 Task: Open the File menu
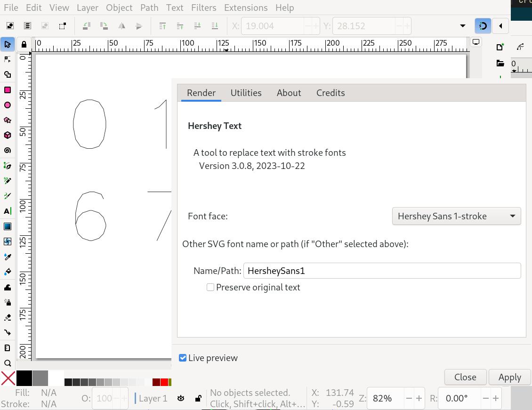click(11, 8)
